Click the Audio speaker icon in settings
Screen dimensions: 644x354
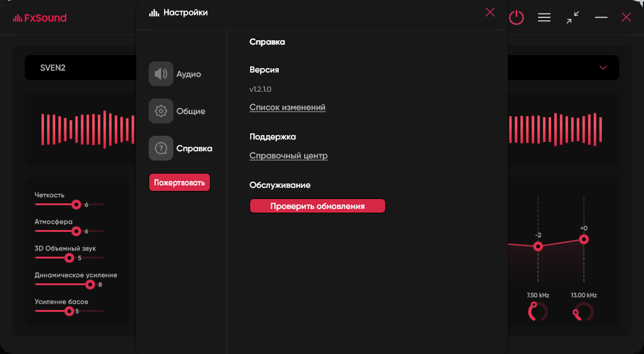[161, 74]
